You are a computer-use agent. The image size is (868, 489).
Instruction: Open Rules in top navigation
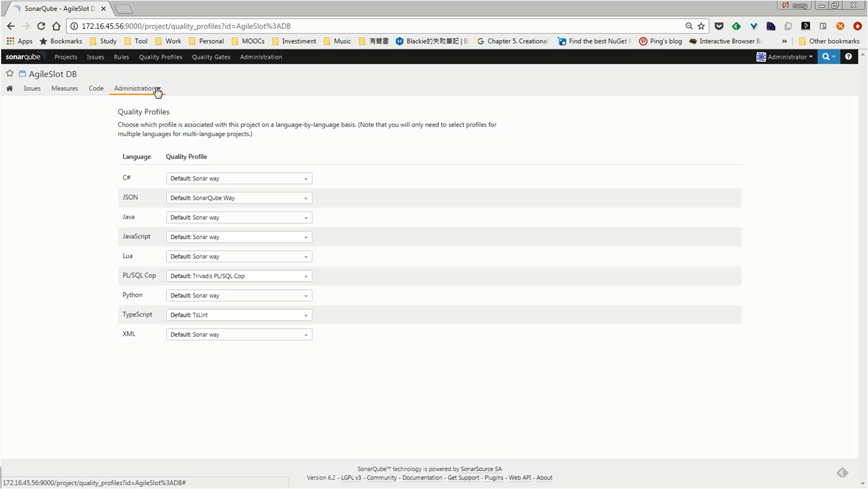121,57
